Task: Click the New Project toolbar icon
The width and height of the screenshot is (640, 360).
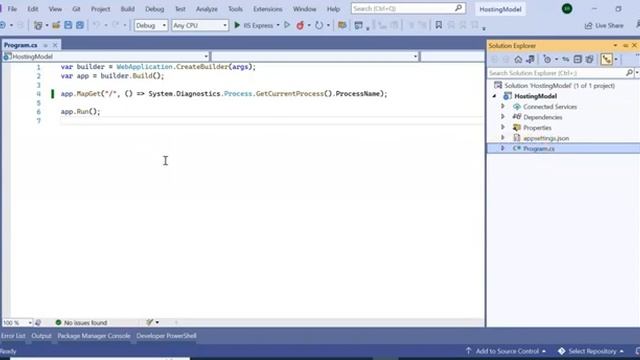Action: point(38,25)
